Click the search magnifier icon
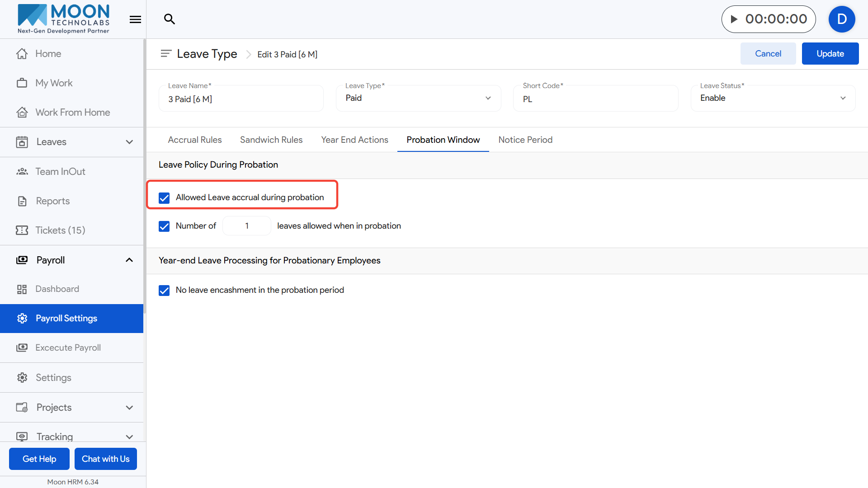Viewport: 868px width, 488px height. pos(170,19)
